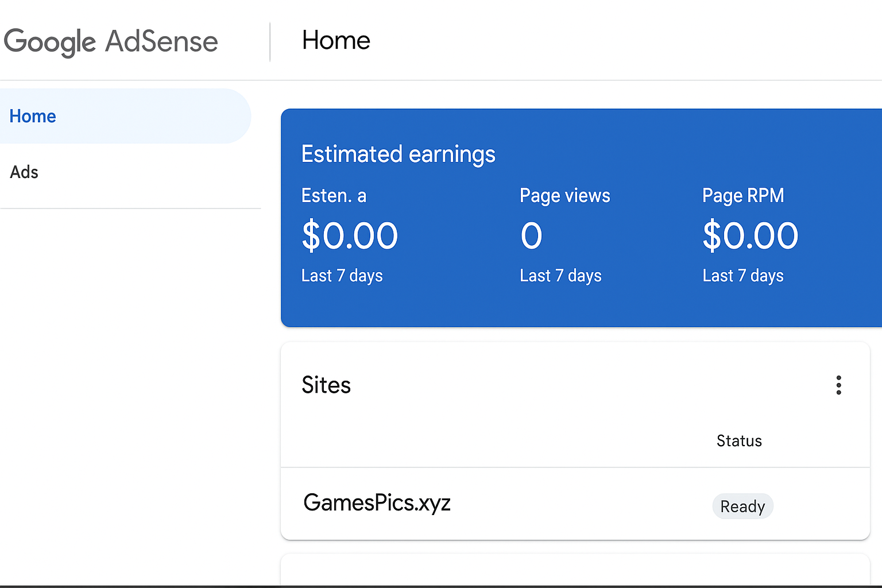
Task: Click Last 7 days under Esten. a
Action: (342, 276)
